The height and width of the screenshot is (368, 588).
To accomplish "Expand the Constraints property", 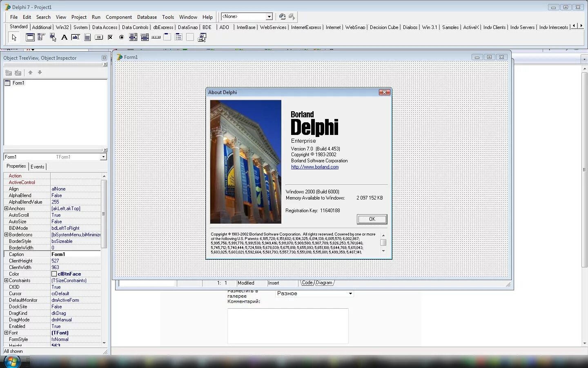I will tap(6, 280).
